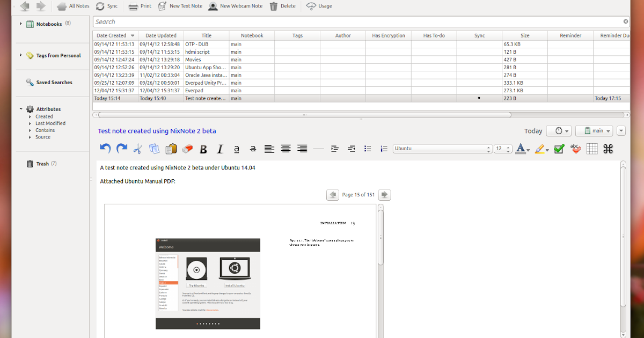Screen dimensions: 644x338
Task: Expand note details down-arrow button
Action: pyautogui.click(x=621, y=131)
